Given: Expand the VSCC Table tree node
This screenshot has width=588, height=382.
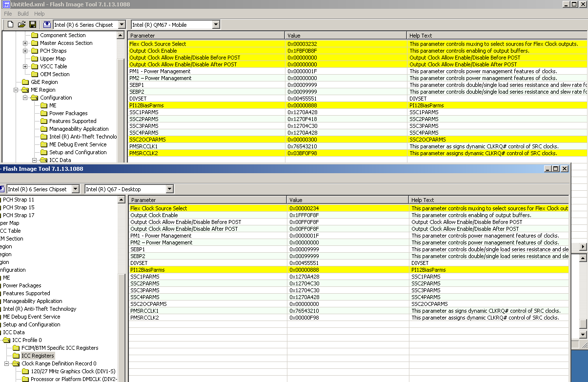Looking at the screenshot, I should (x=25, y=66).
